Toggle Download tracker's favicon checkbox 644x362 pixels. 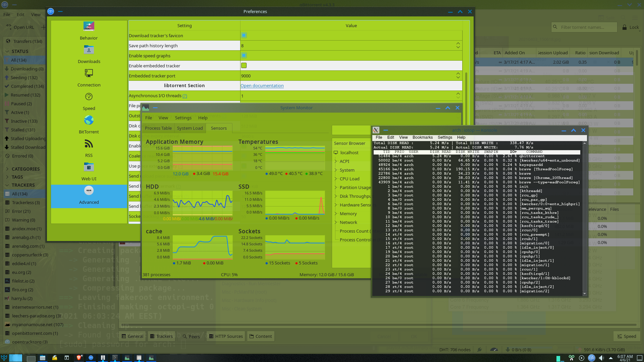point(244,35)
